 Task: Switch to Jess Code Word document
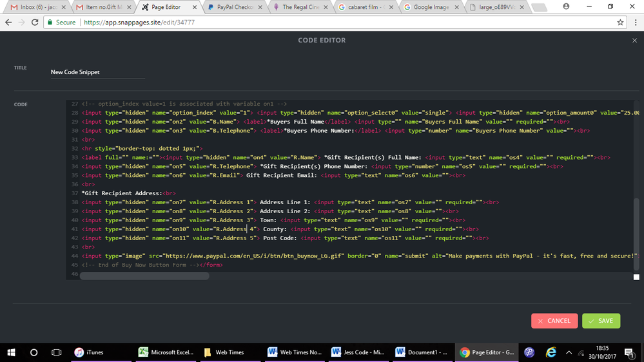tap(358, 352)
